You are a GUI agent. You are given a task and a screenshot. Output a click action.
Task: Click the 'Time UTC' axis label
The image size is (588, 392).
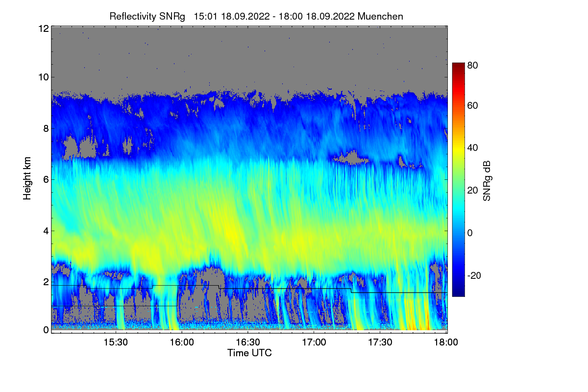pos(249,353)
